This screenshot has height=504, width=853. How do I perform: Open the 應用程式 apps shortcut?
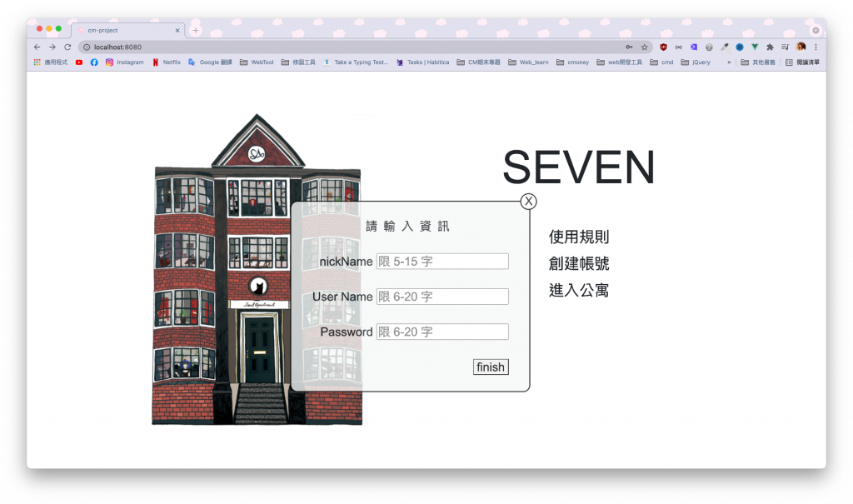tap(51, 62)
